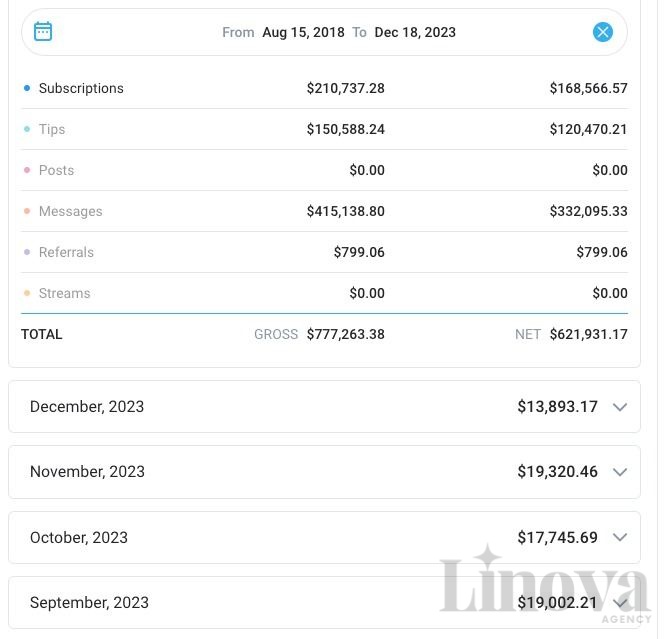Click the Tips category label
Screen dimensions: 668x639
52,129
